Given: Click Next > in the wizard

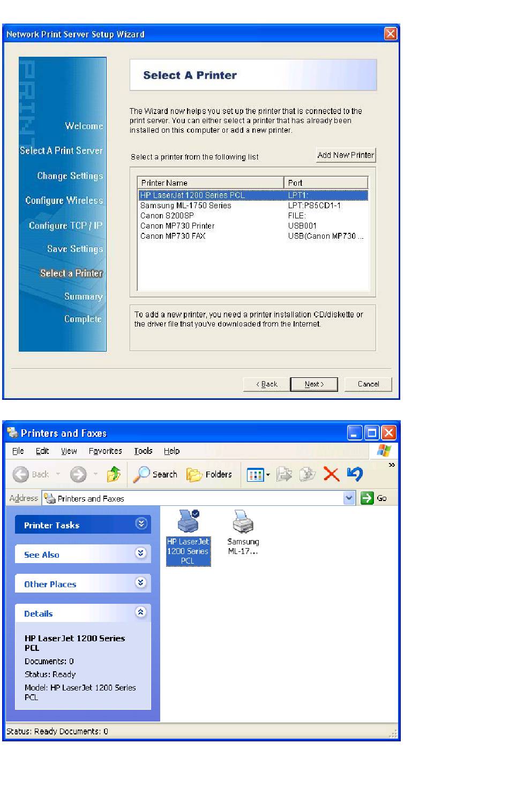Looking at the screenshot, I should click(x=314, y=384).
